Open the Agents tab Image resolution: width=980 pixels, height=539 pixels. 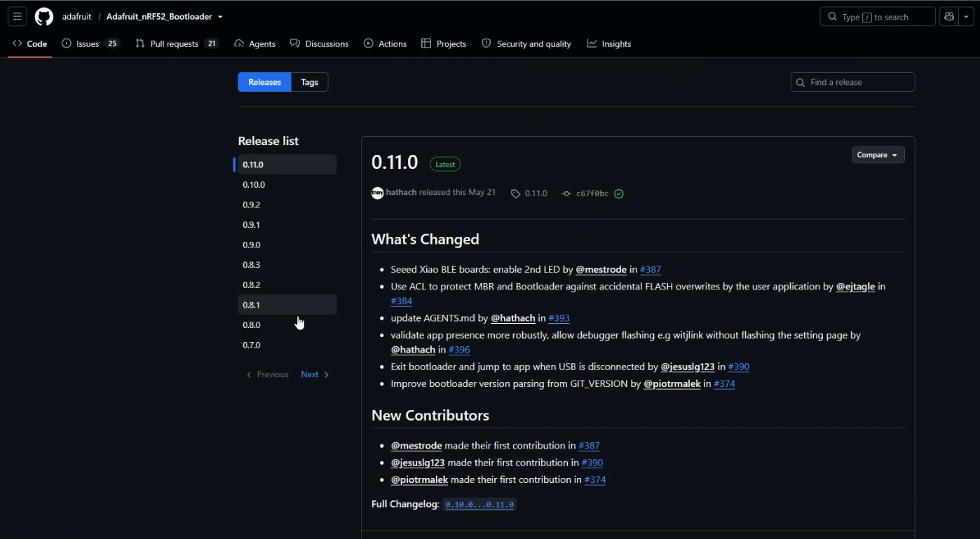pos(255,43)
